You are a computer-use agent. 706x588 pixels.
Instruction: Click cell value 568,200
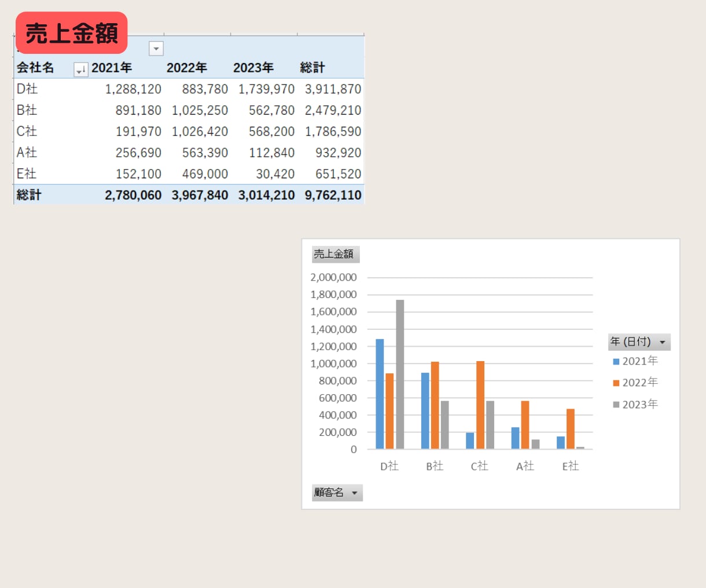point(271,132)
